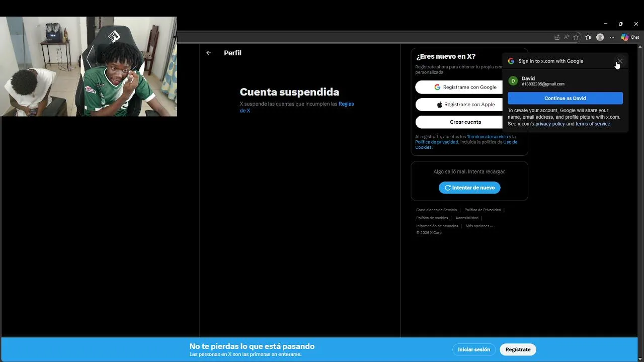This screenshot has height=362, width=644.
Task: Open split screen from address bar icon
Action: click(557, 37)
